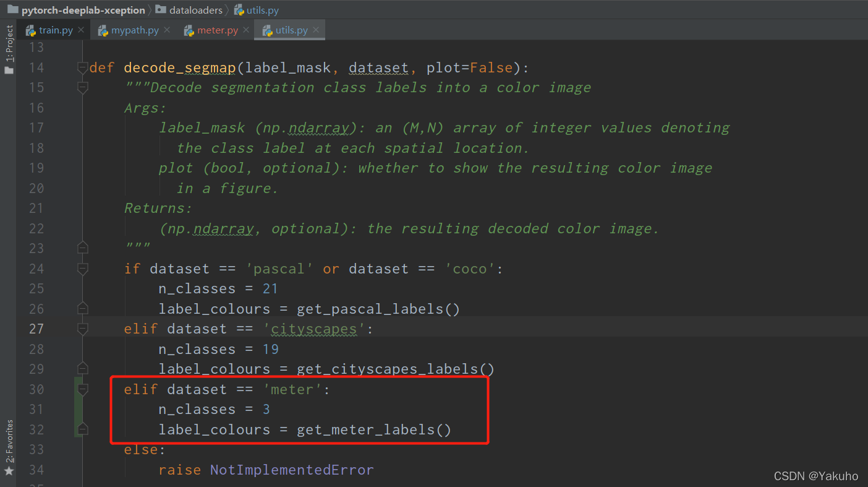
Task: Close the meter.py tab
Action: (246, 30)
